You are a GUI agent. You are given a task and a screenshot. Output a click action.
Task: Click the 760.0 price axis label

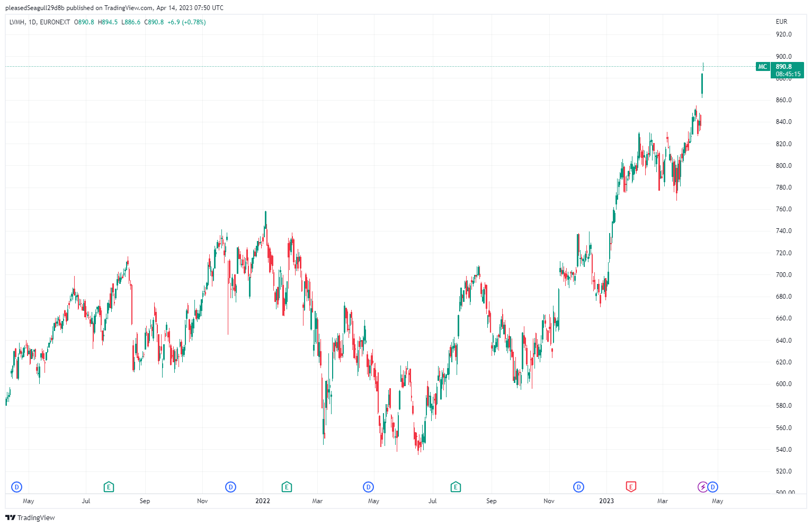784,209
